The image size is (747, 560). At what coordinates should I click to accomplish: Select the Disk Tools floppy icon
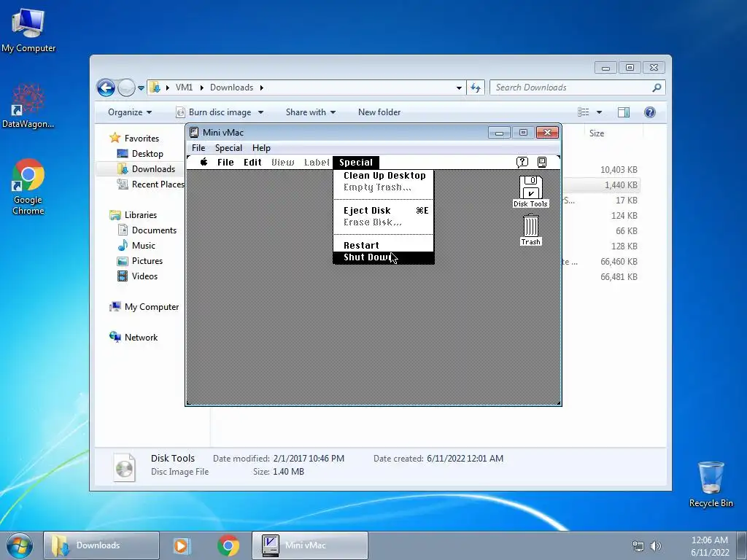[531, 187]
